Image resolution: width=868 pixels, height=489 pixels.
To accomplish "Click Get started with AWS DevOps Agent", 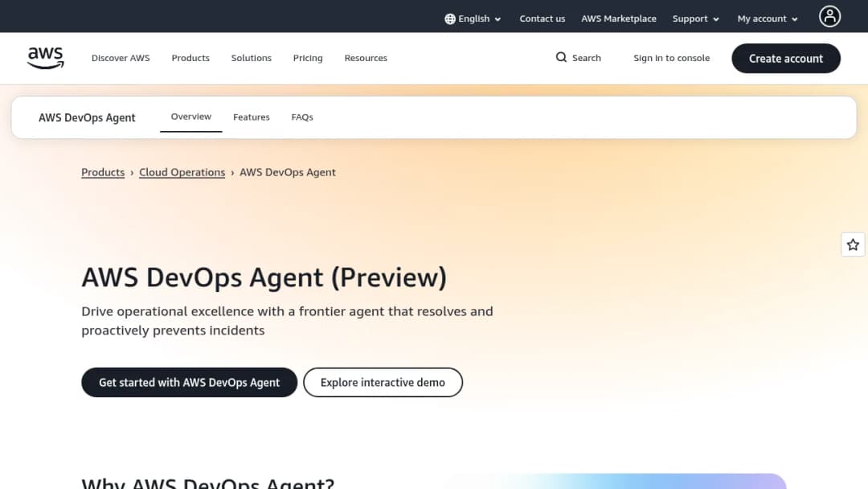I will coord(190,383).
